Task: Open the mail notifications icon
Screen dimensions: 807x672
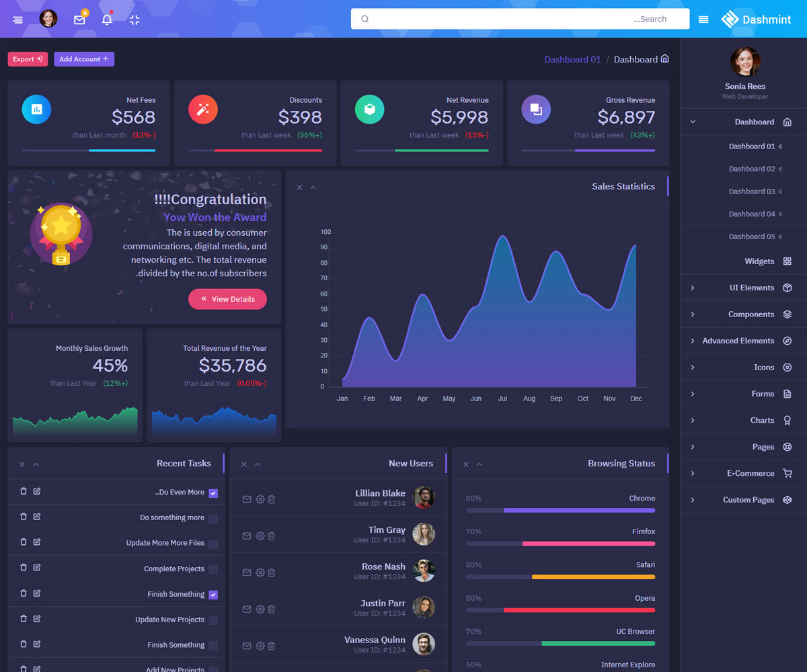Action: coord(79,19)
